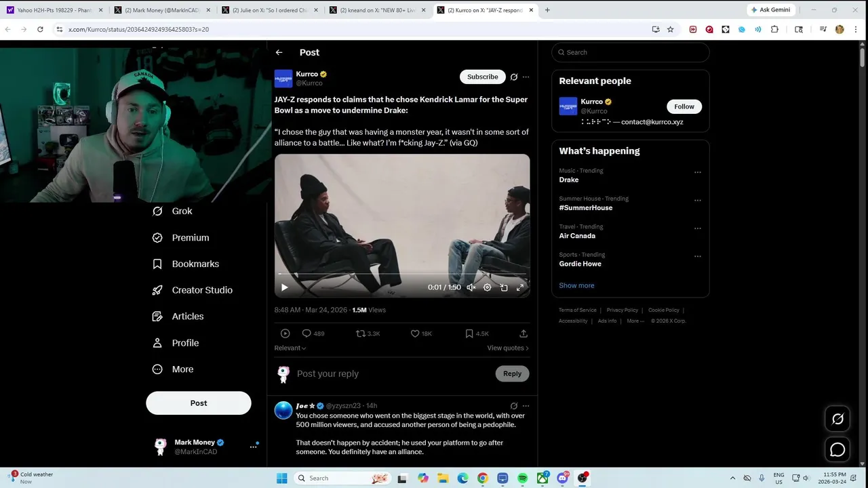Open the More menu in the sidebar
Image resolution: width=868 pixels, height=488 pixels.
172,369
